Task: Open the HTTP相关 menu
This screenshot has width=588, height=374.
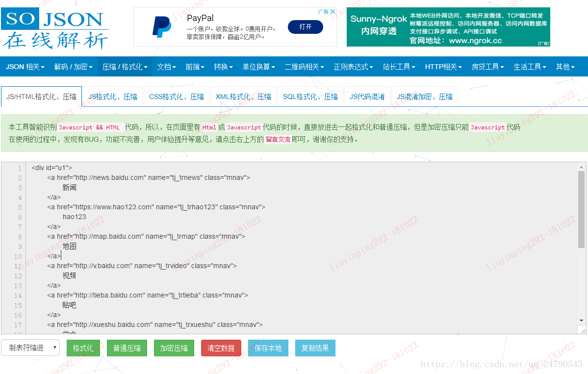Action: pos(443,67)
